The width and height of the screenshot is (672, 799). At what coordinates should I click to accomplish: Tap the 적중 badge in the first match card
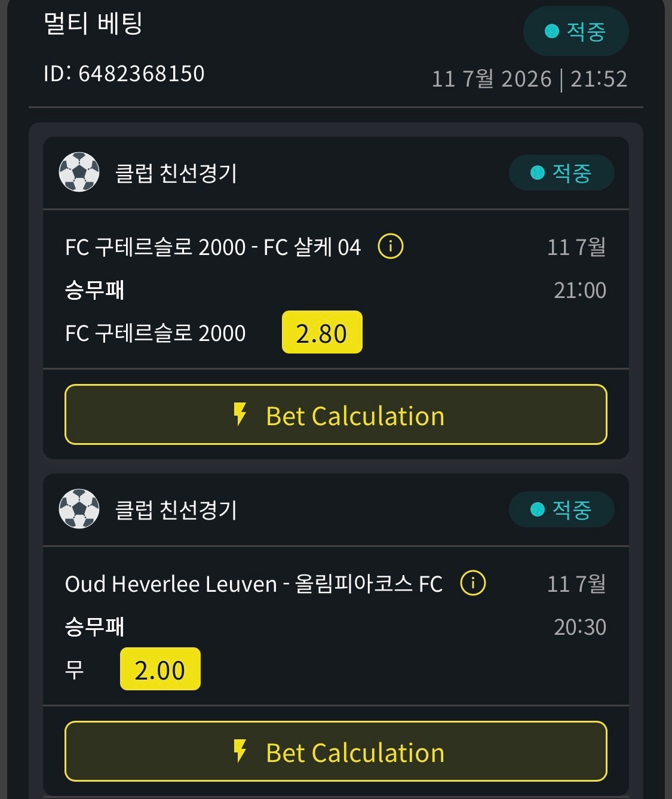point(561,173)
